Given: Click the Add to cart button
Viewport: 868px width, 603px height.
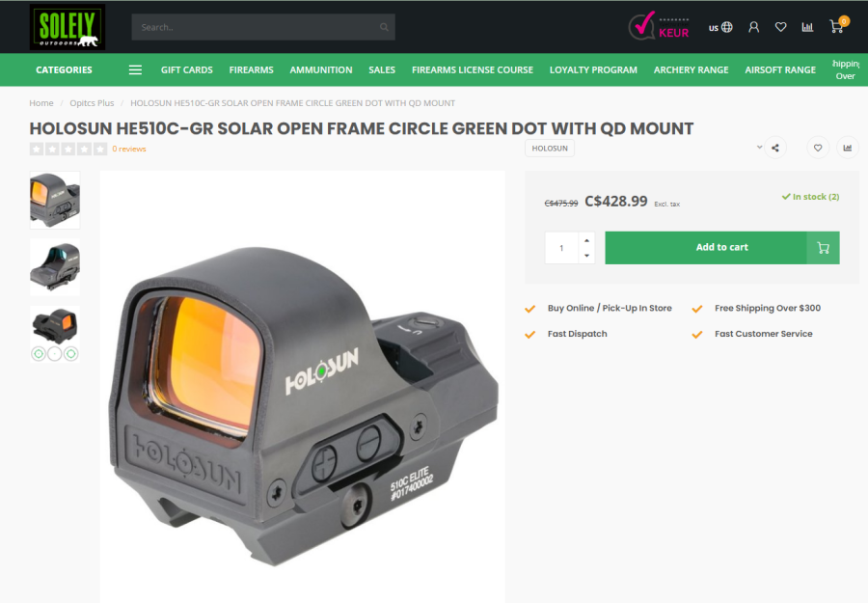Looking at the screenshot, I should pyautogui.click(x=721, y=248).
